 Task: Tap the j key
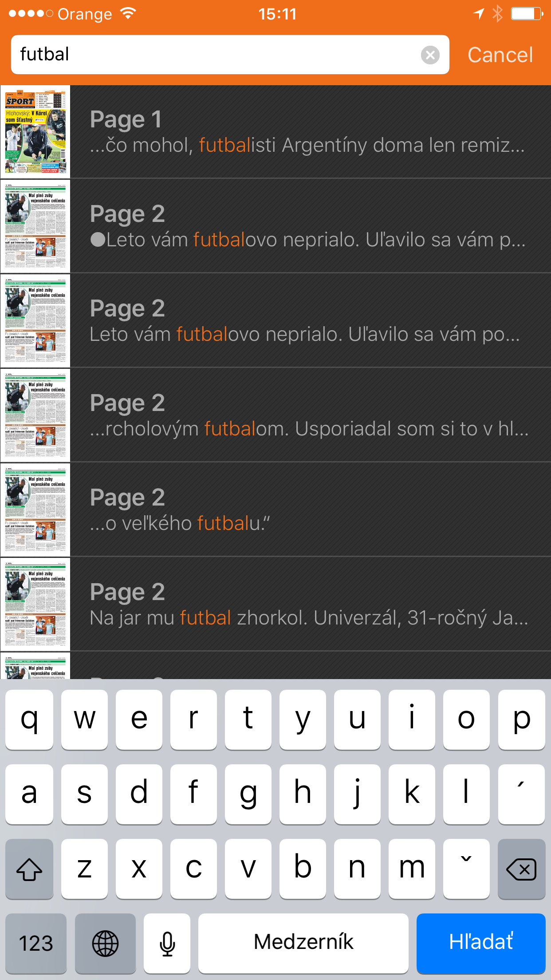tap(357, 794)
